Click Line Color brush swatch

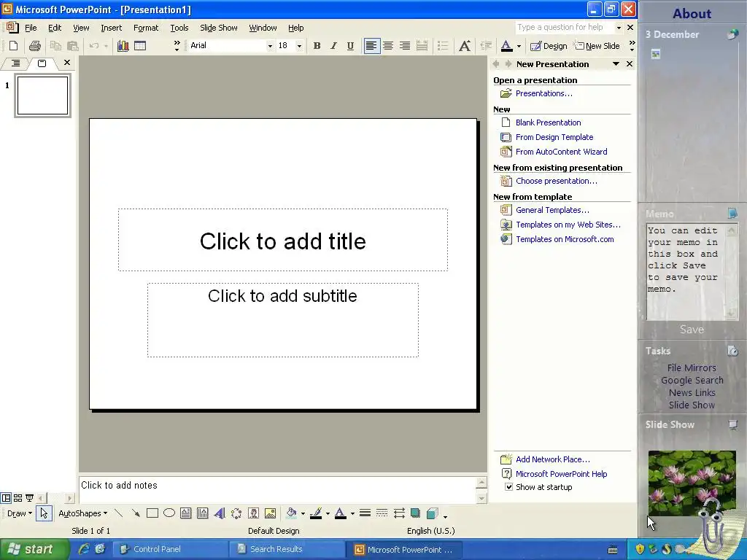316,513
